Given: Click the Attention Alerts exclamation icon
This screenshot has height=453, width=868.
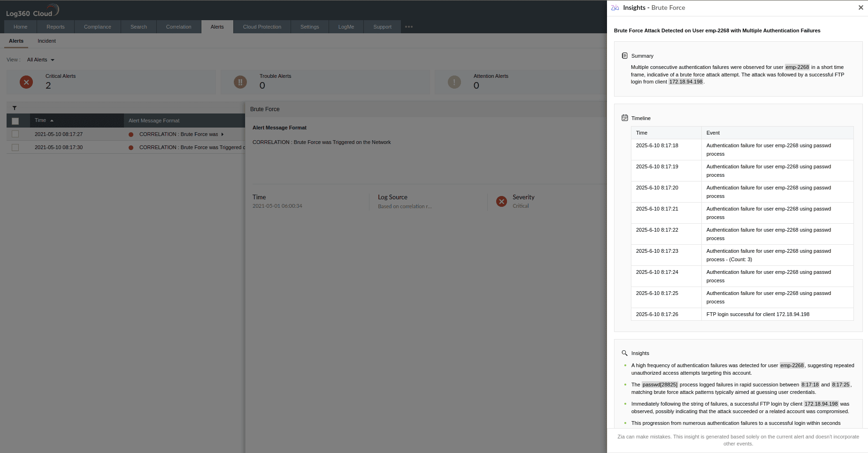Looking at the screenshot, I should coord(454,82).
